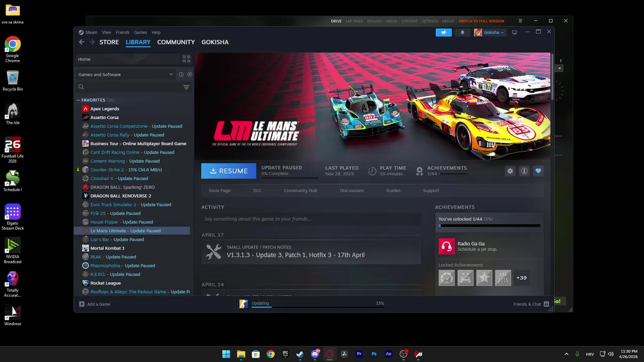Image resolution: width=644 pixels, height=362 pixels.
Task: Open After Effects from the taskbar
Action: pos(388,354)
